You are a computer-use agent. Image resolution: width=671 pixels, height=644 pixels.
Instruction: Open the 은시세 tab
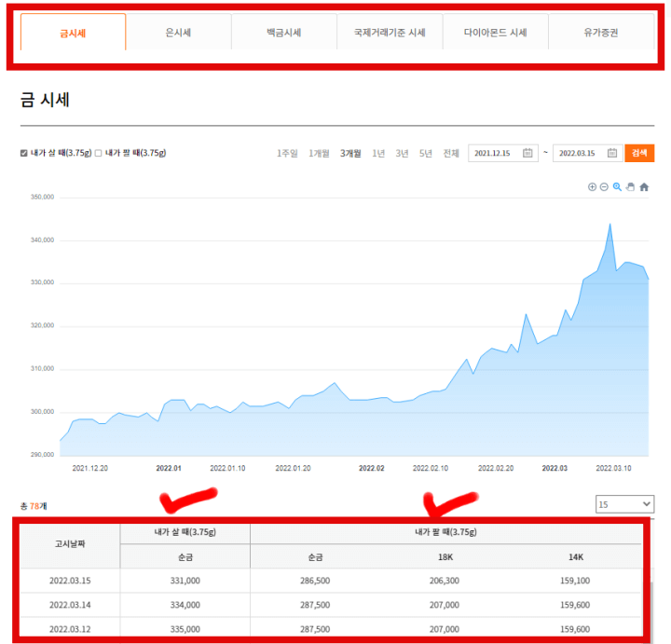pyautogui.click(x=178, y=32)
